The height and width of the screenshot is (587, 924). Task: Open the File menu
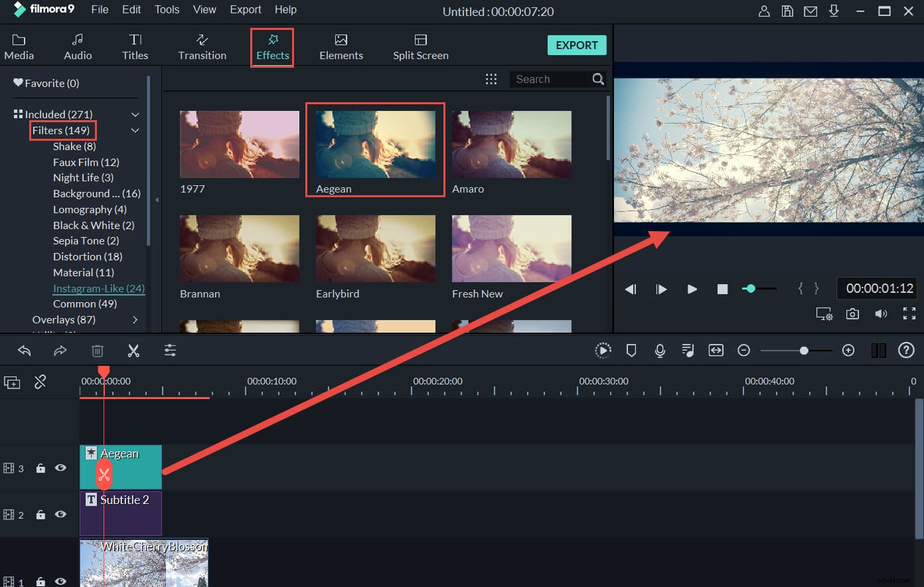coord(100,9)
